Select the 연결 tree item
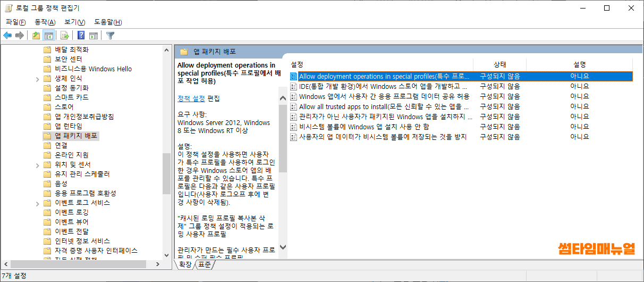This screenshot has width=644, height=282. click(61, 145)
